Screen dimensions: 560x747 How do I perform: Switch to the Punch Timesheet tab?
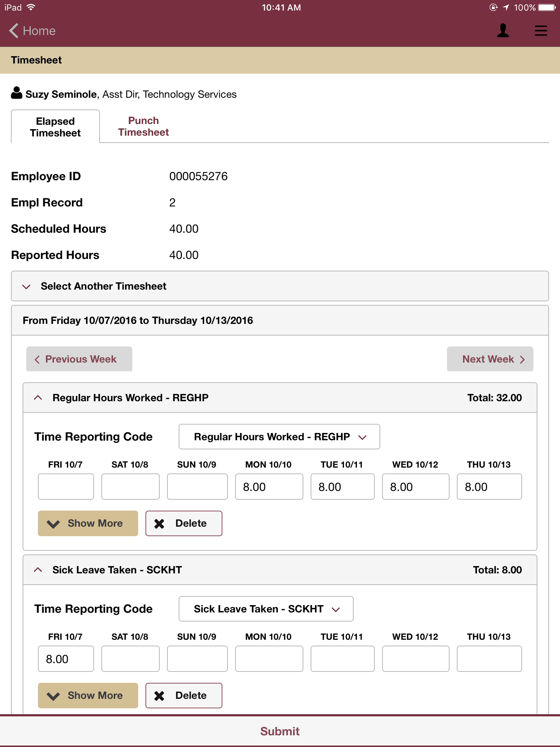144,126
